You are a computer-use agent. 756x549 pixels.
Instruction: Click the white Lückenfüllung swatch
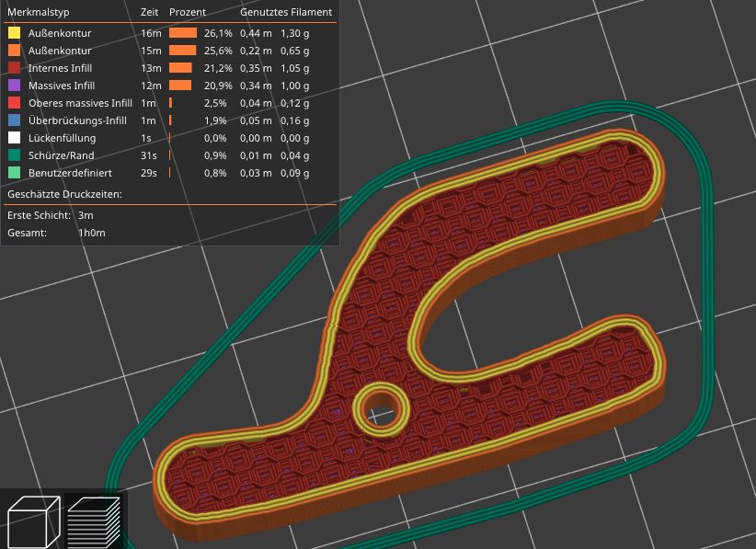tap(15, 138)
